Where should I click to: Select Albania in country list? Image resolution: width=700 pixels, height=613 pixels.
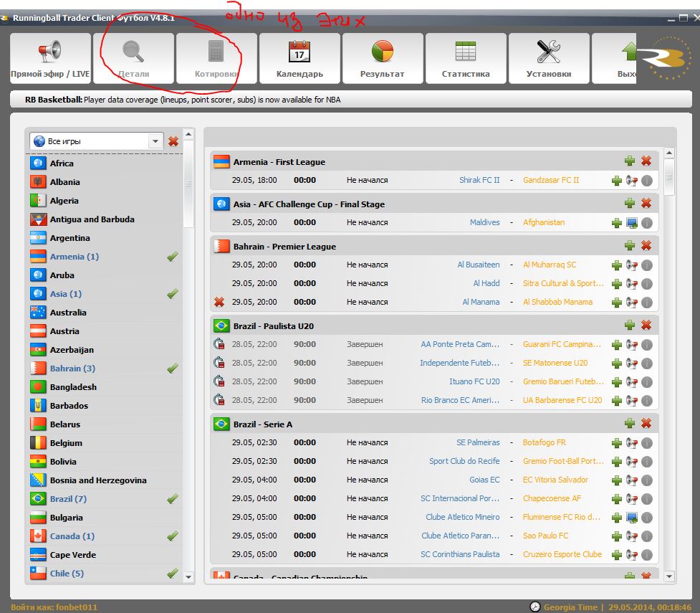(x=105, y=182)
